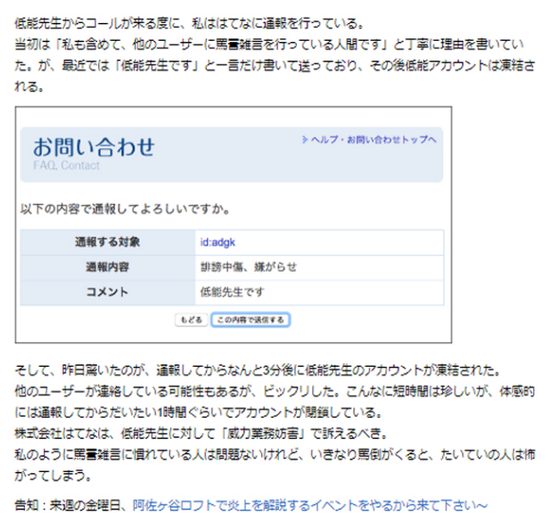Select the 通報内容 row label
This screenshot has height=513, width=550.
tap(107, 267)
